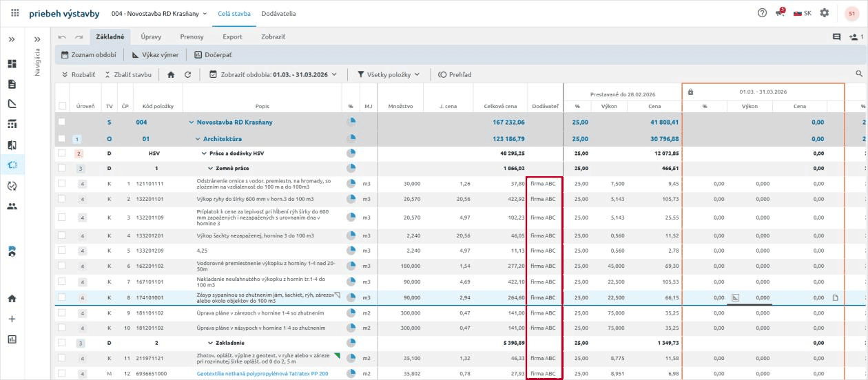Screen dimensions: 868x380
Task: Click the note icon in row 174101001
Action: (835, 297)
